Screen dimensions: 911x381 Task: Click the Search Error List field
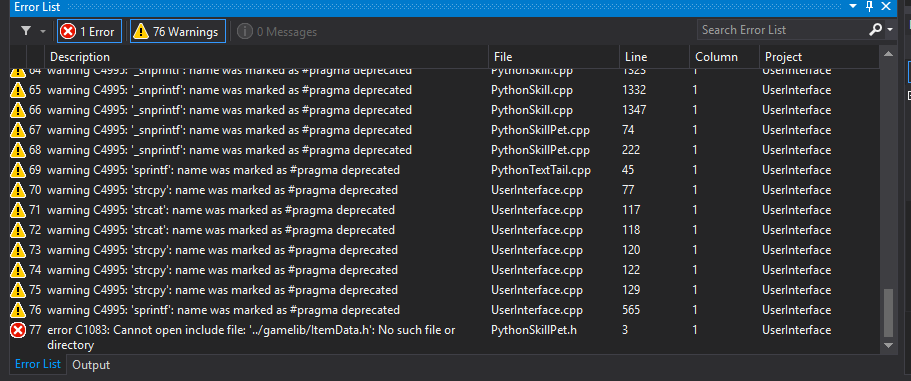coord(783,30)
